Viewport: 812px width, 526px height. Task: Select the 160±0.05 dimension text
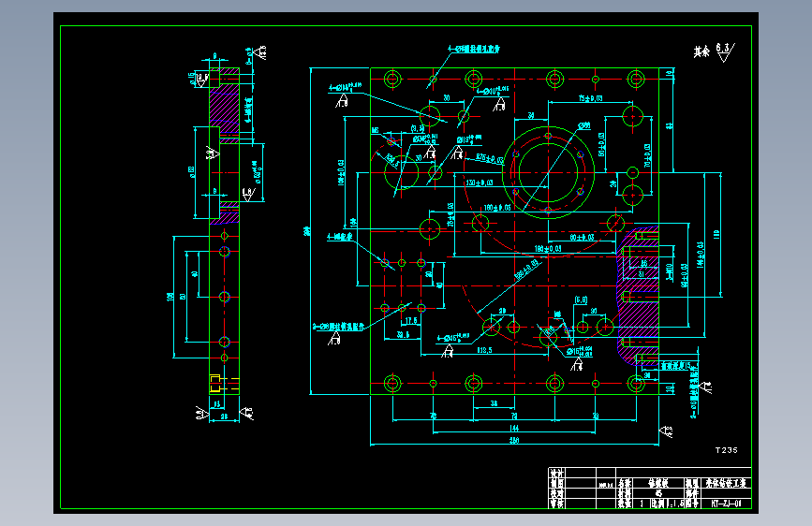(497, 208)
